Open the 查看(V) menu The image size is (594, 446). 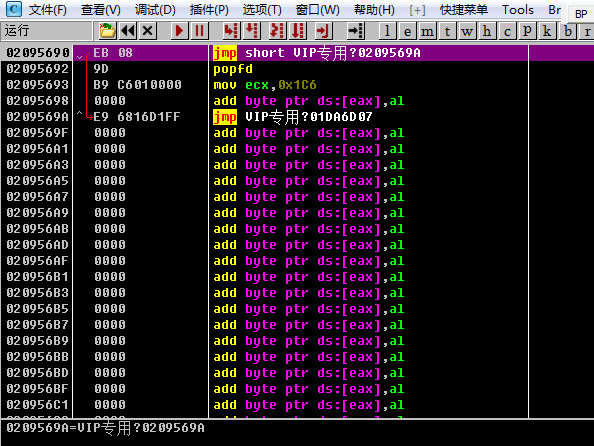[x=101, y=9]
